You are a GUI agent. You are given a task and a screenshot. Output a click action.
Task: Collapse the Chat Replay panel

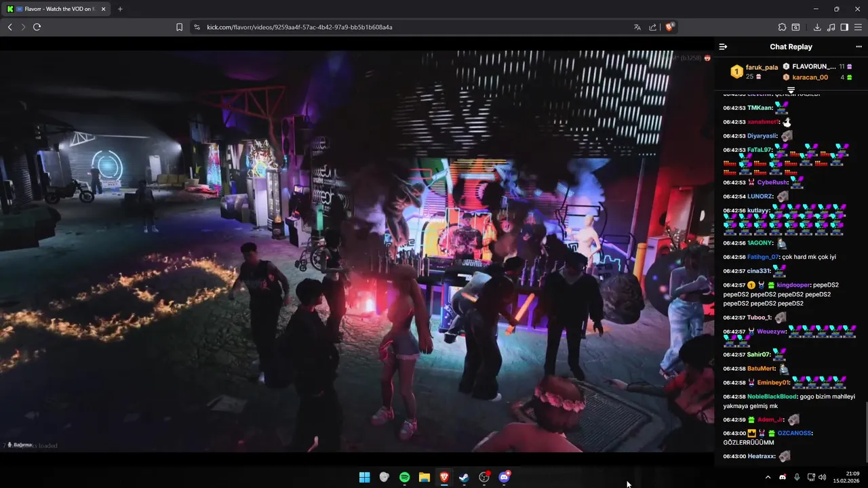(x=723, y=47)
